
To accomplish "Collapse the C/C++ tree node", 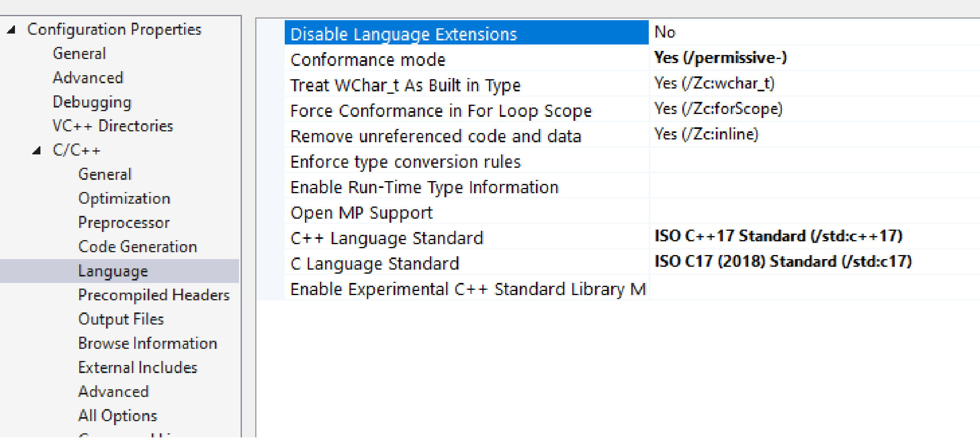I will click(x=37, y=150).
